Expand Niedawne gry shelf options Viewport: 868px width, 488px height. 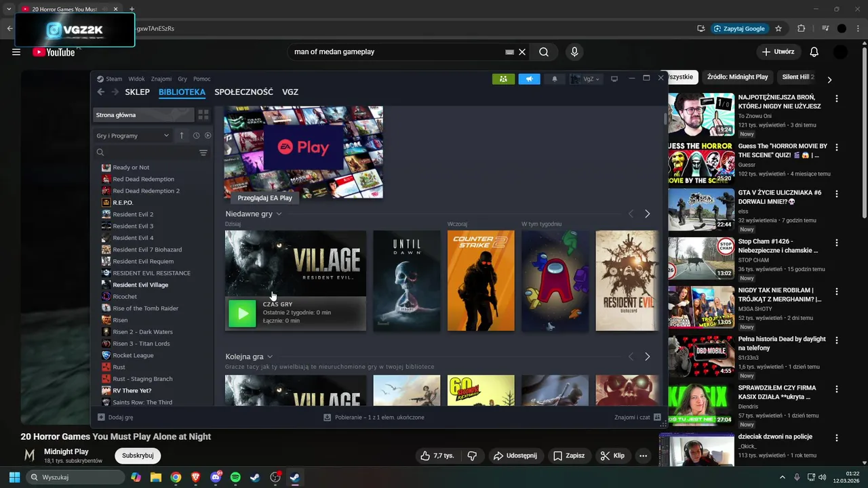pos(279,214)
